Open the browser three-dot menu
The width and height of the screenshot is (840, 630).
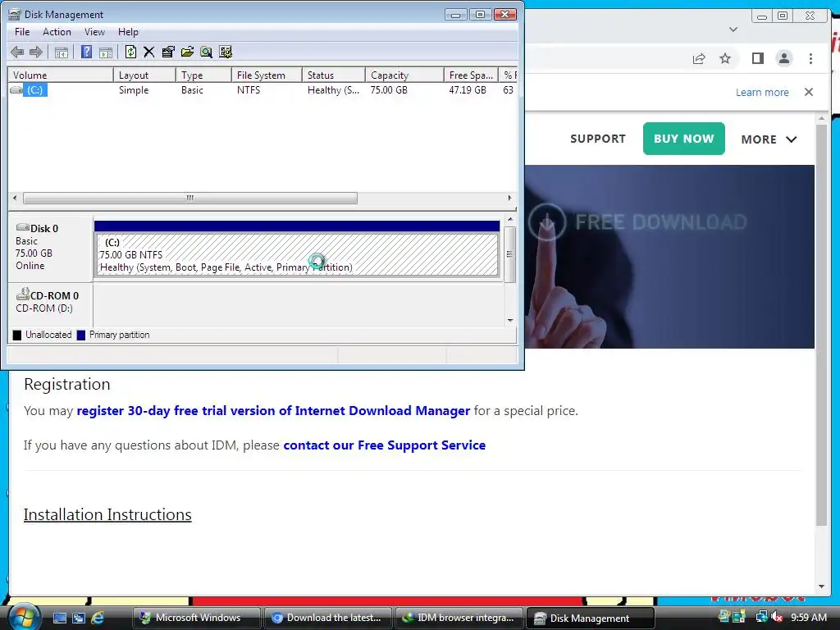pyautogui.click(x=810, y=58)
